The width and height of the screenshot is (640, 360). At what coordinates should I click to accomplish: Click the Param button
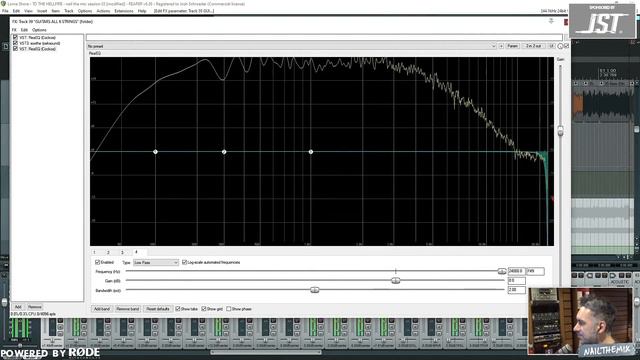(512, 46)
